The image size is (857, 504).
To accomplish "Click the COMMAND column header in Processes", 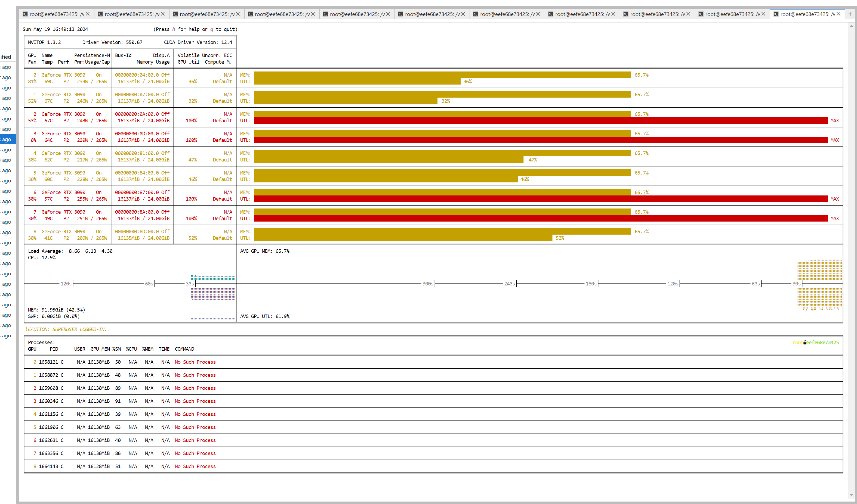I will pyautogui.click(x=184, y=349).
